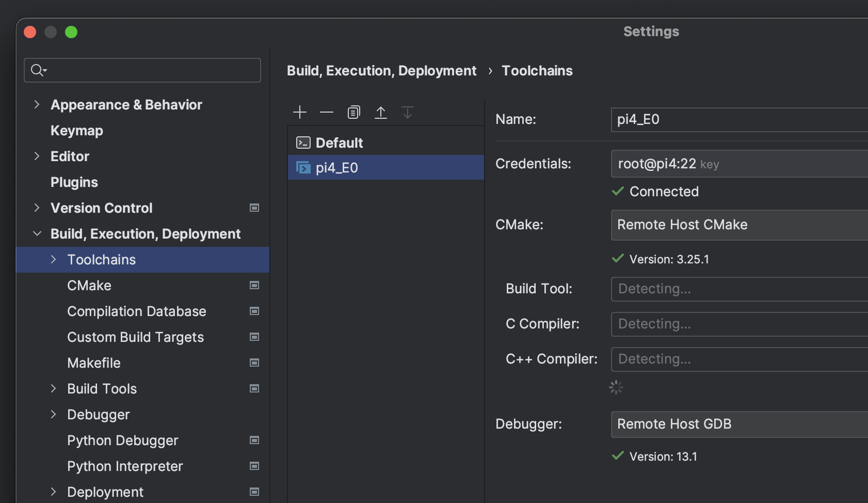Image resolution: width=868 pixels, height=503 pixels.
Task: Remove selected toolchain with minus icon
Action: coord(327,112)
